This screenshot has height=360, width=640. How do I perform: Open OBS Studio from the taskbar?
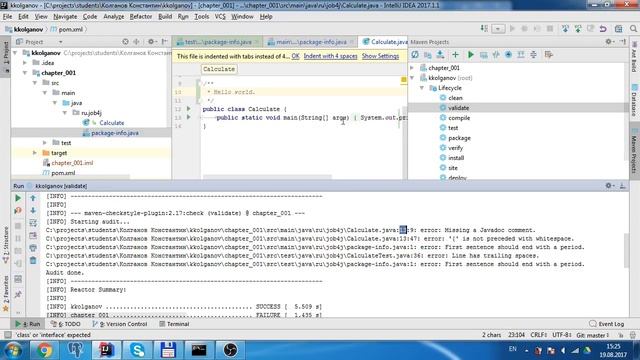tap(230, 350)
